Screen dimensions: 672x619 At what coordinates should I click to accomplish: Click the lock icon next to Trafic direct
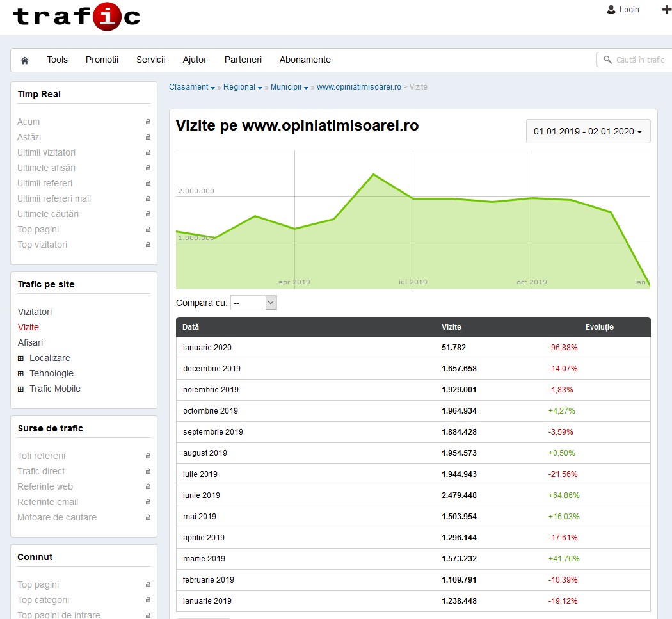(x=148, y=471)
